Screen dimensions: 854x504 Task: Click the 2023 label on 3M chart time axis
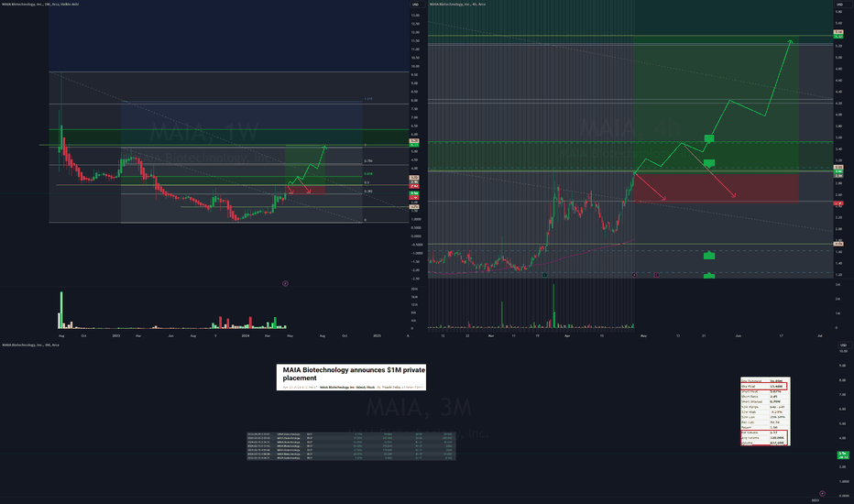click(816, 499)
